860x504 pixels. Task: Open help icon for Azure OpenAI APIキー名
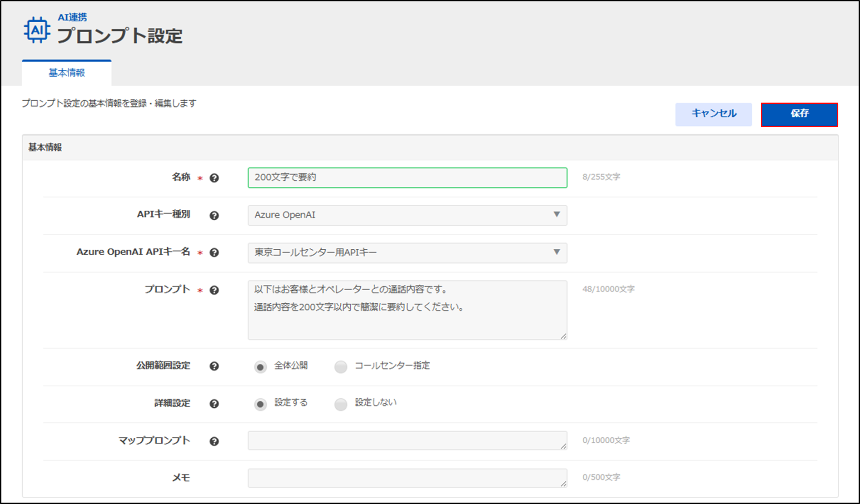coord(214,253)
